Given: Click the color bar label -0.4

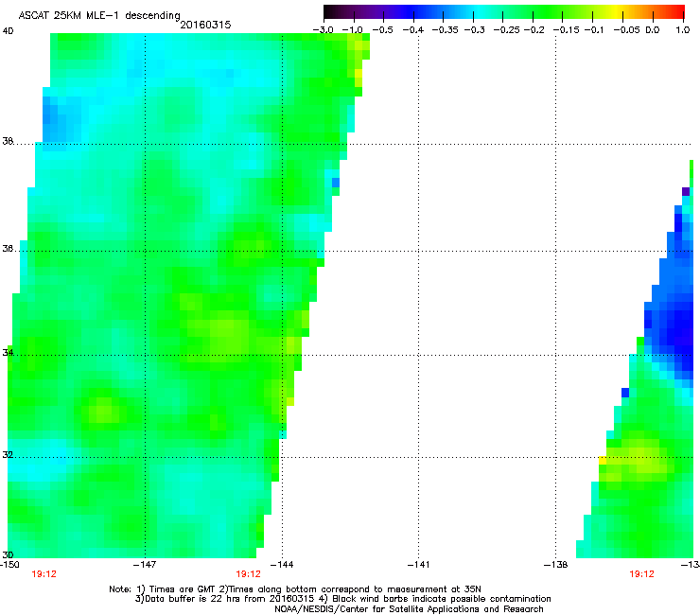Looking at the screenshot, I should pyautogui.click(x=413, y=30).
